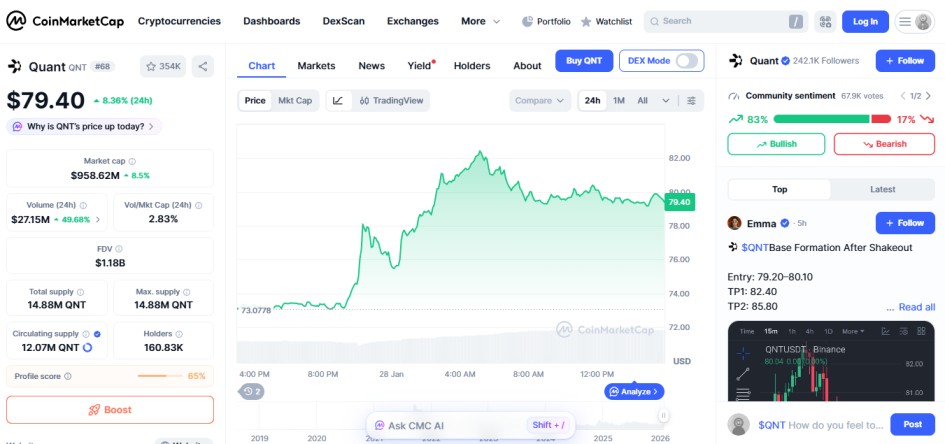Viewport: 945px width, 444px height.
Task: Click the Total supply info icon
Action: (x=81, y=292)
